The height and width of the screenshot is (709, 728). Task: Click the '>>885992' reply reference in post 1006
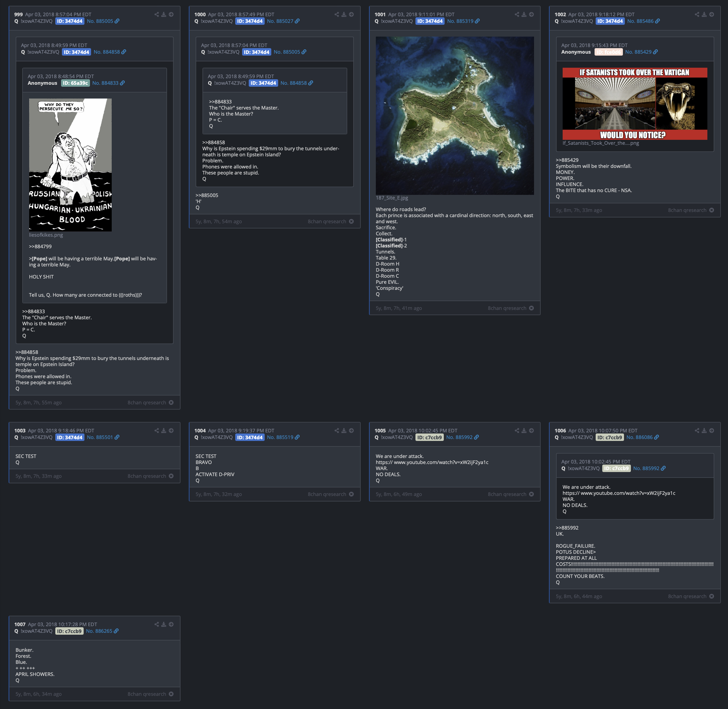567,528
